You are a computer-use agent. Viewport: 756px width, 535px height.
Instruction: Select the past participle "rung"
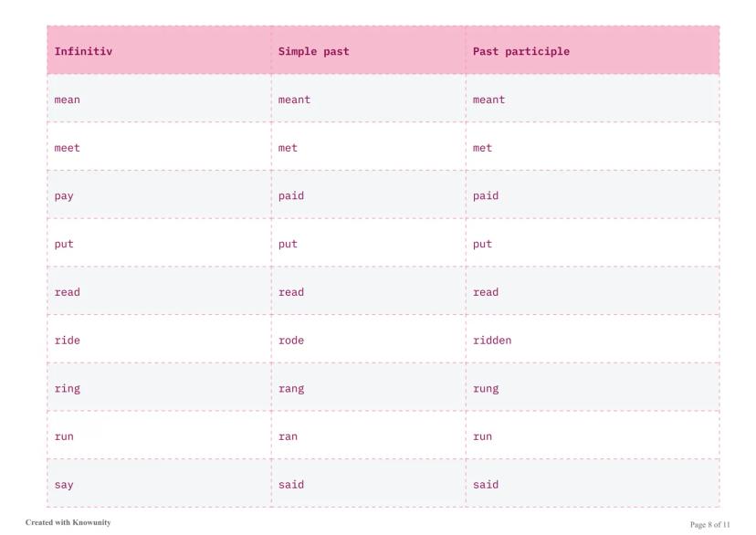tap(486, 389)
